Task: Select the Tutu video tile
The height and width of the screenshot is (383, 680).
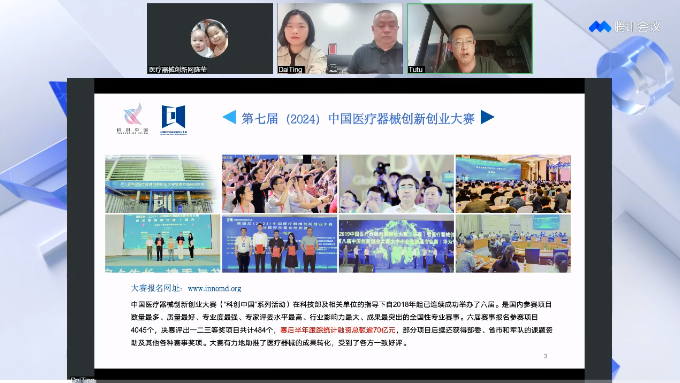Action: pyautogui.click(x=470, y=39)
